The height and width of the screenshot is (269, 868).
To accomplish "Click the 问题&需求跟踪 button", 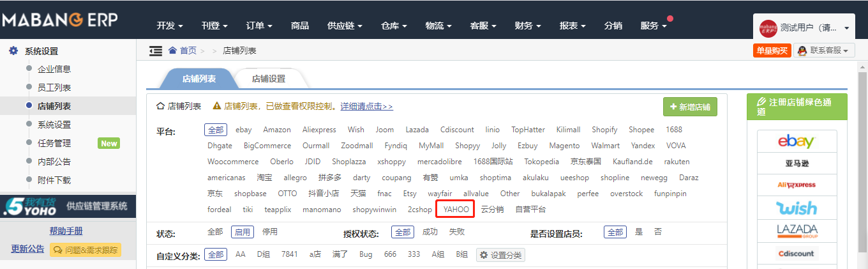I will click(86, 250).
